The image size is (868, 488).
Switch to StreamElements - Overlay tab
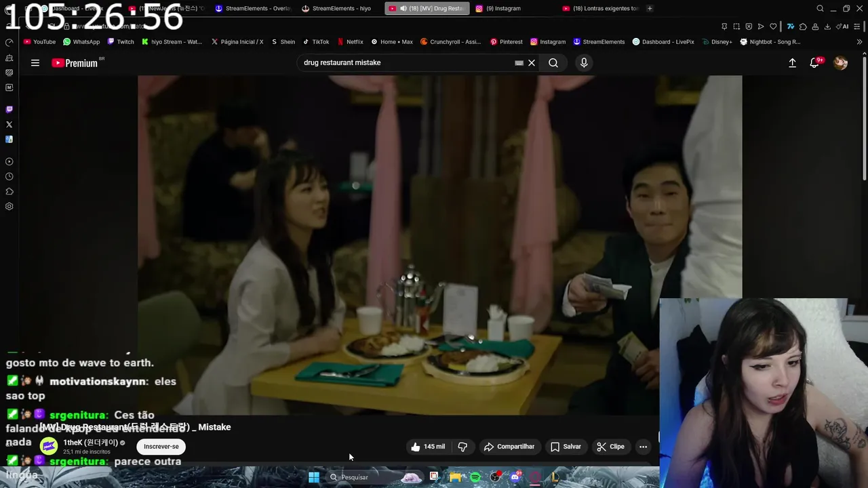click(x=252, y=8)
